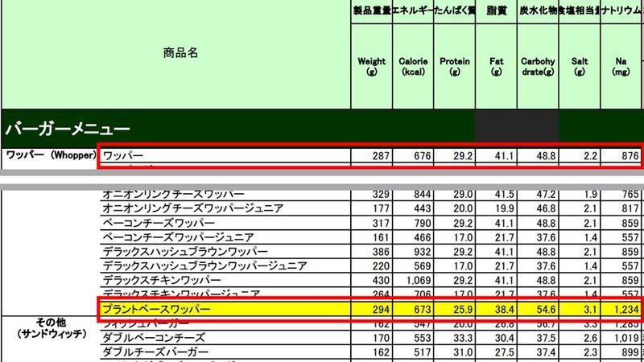Select protein value 33.3
Screen dimensions: 644x362
coord(463,338)
